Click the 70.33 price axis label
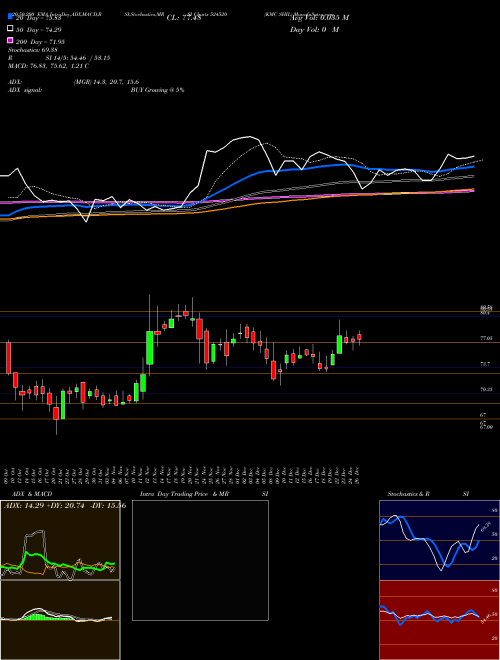The width and height of the screenshot is (500, 660). pyautogui.click(x=486, y=389)
